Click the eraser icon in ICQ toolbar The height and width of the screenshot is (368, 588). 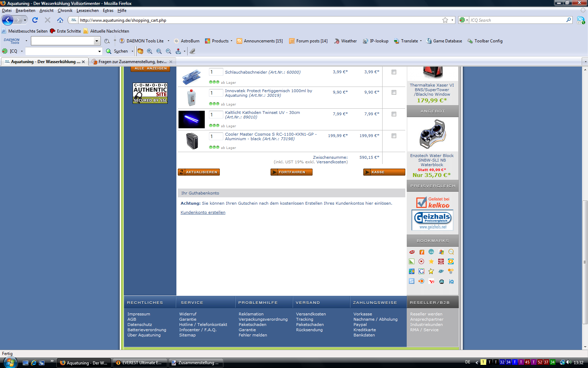coord(192,51)
